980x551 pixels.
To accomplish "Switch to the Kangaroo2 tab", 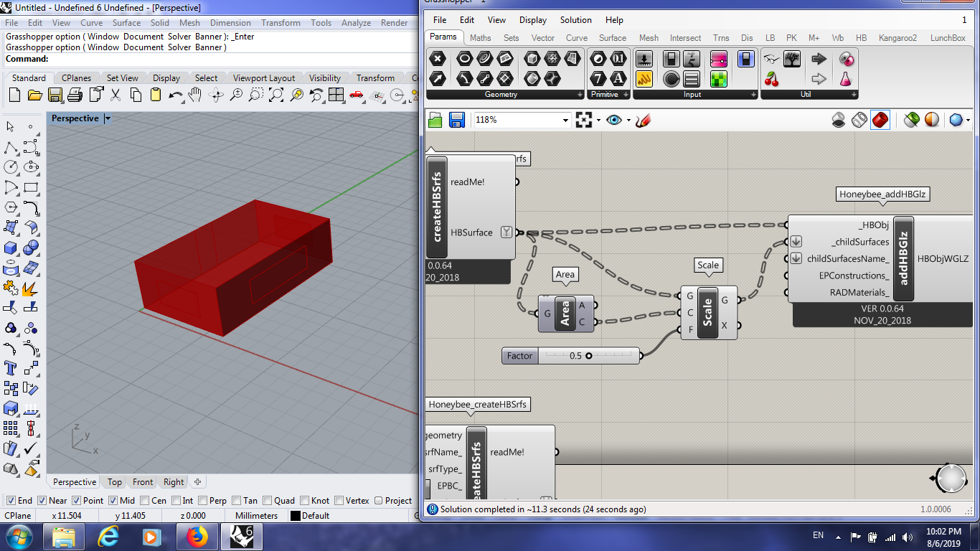I will 897,38.
